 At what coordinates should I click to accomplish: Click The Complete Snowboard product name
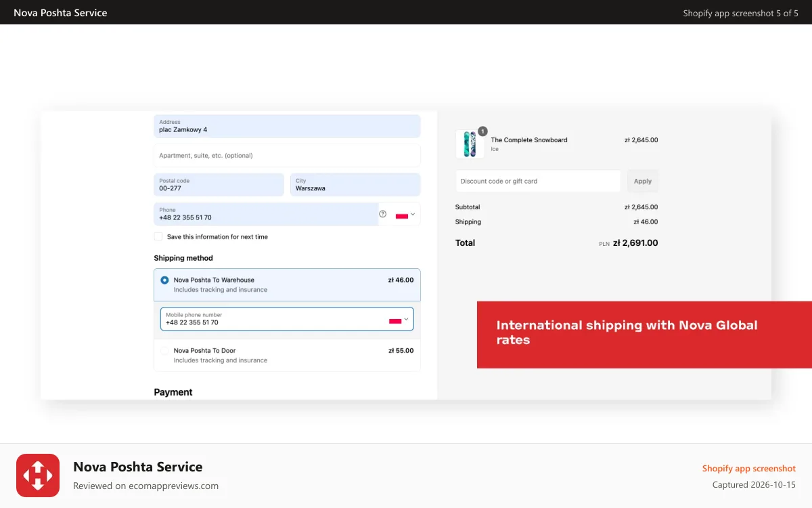point(529,140)
